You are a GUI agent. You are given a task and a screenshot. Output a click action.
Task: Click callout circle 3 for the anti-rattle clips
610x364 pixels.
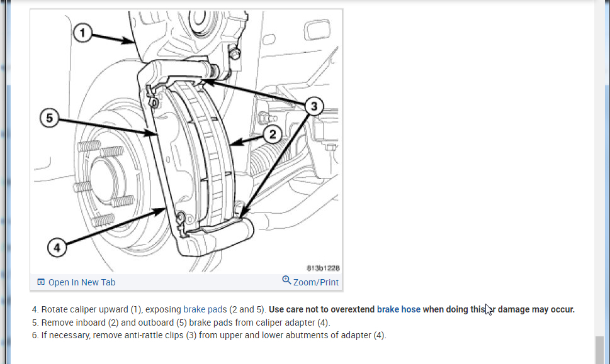(314, 106)
